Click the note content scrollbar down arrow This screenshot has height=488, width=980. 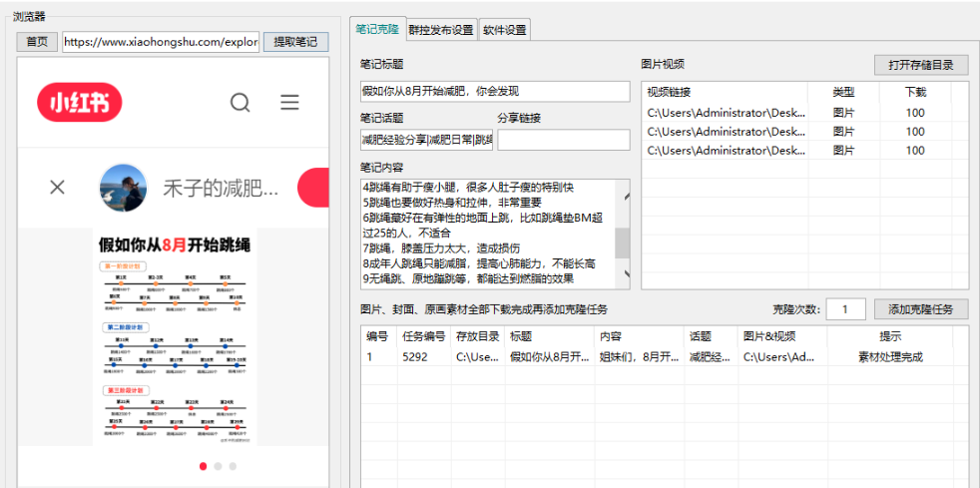point(624,275)
